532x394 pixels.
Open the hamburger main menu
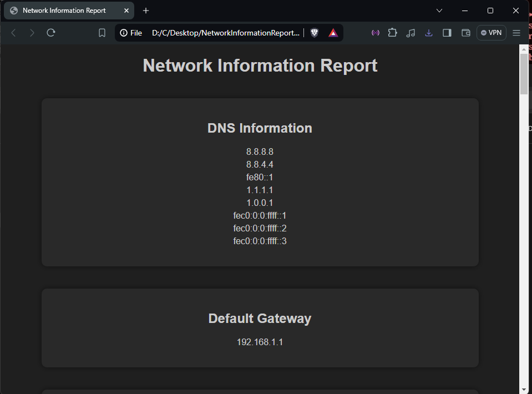(516, 33)
